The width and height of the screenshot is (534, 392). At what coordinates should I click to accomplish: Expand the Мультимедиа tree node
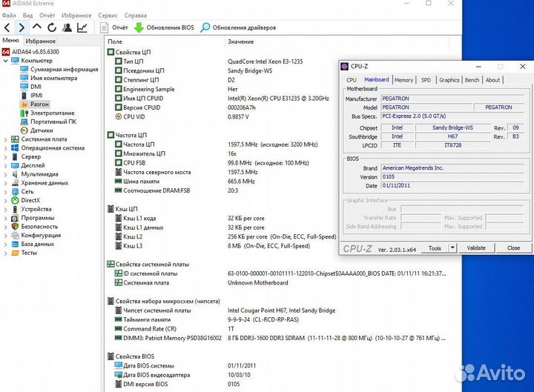[x=5, y=174]
